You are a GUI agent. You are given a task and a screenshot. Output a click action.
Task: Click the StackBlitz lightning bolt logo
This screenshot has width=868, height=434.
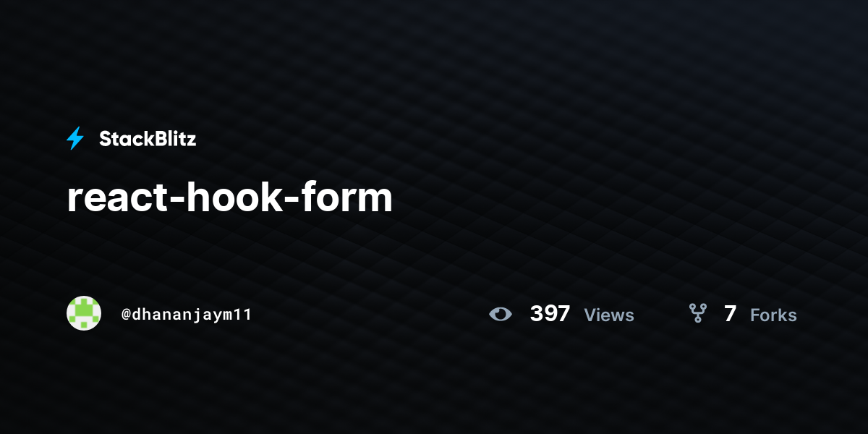coord(75,138)
